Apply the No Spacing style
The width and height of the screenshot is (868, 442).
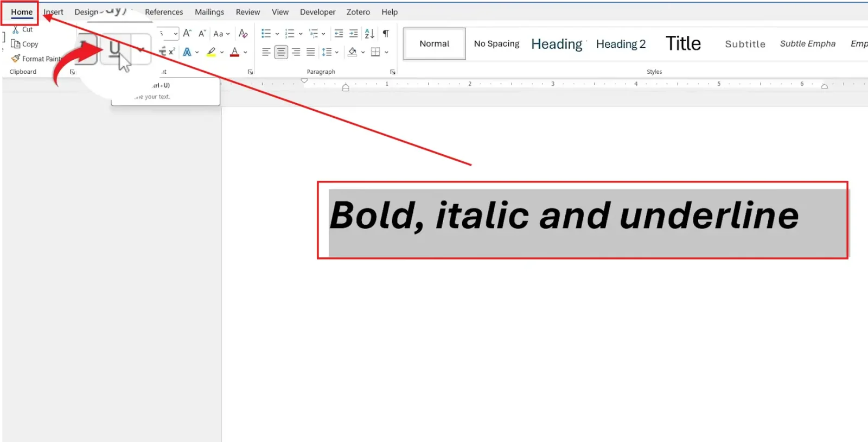coord(496,44)
